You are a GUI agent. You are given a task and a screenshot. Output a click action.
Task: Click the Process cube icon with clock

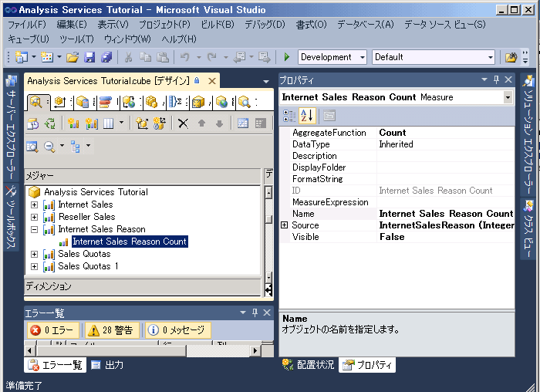tap(33, 123)
